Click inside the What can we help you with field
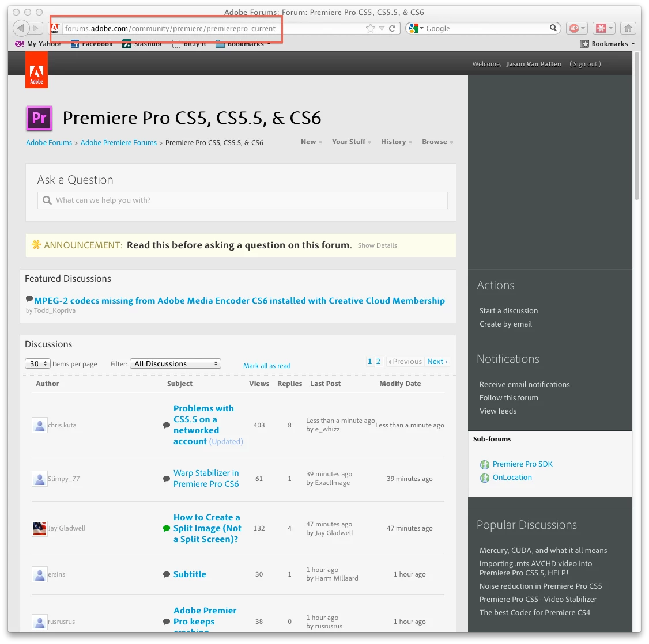Image resolution: width=649 pixels, height=644 pixels. coord(243,200)
